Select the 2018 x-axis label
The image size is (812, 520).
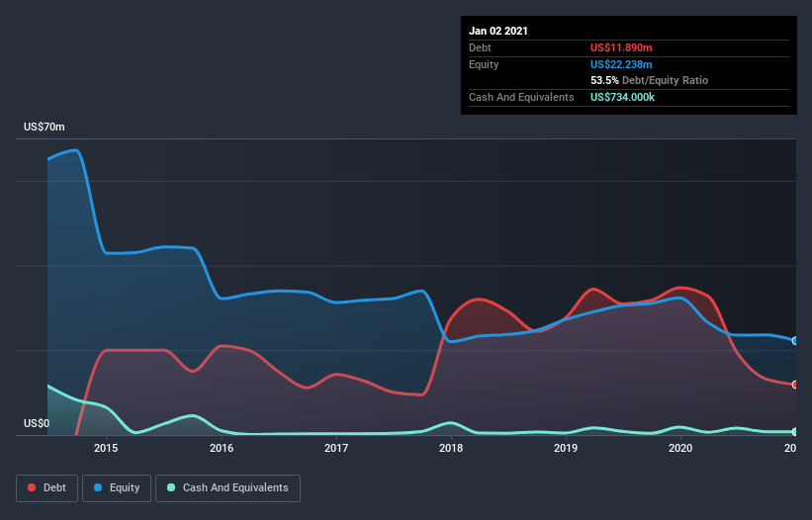click(x=451, y=448)
